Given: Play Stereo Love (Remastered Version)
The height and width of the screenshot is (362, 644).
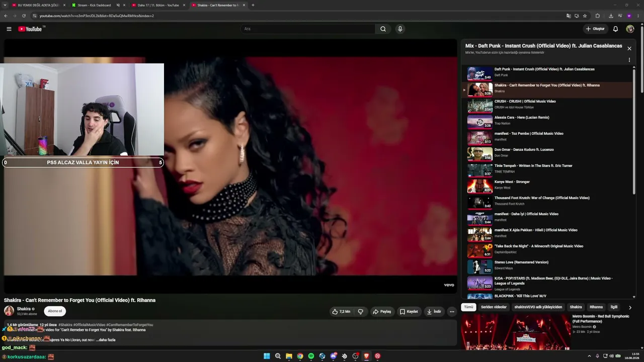Looking at the screenshot, I should (x=547, y=265).
